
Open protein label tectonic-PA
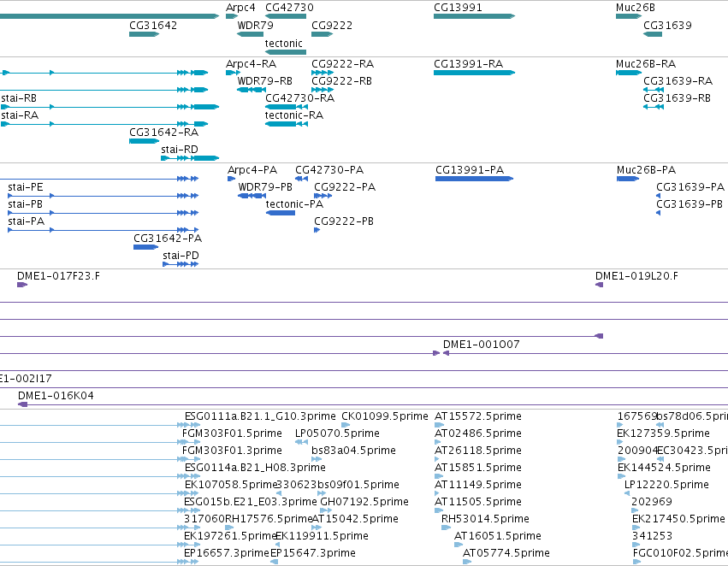point(294,204)
